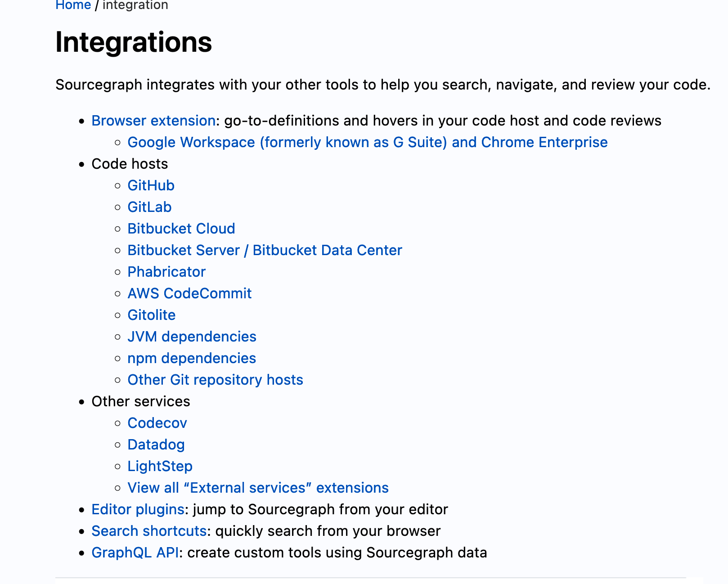Open View all "External services" extensions link
728x584 pixels.
pyautogui.click(x=258, y=488)
